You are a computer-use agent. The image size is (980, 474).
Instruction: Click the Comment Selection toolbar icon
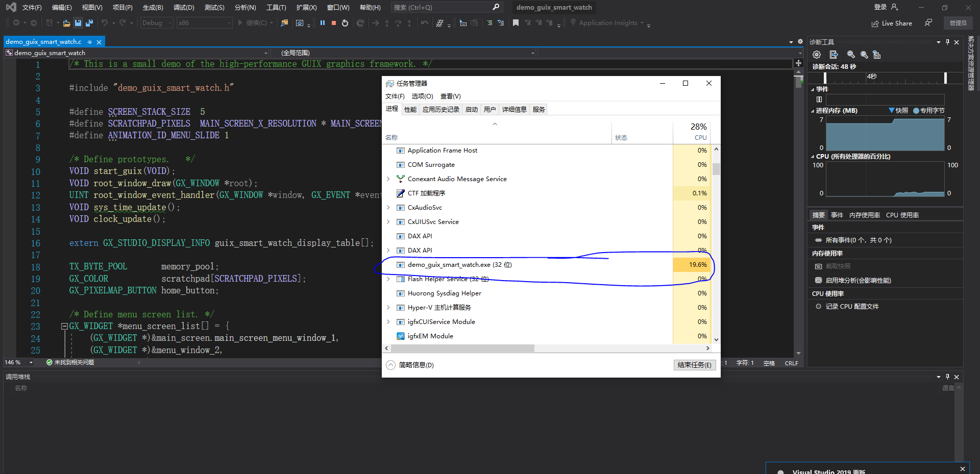tap(489, 23)
